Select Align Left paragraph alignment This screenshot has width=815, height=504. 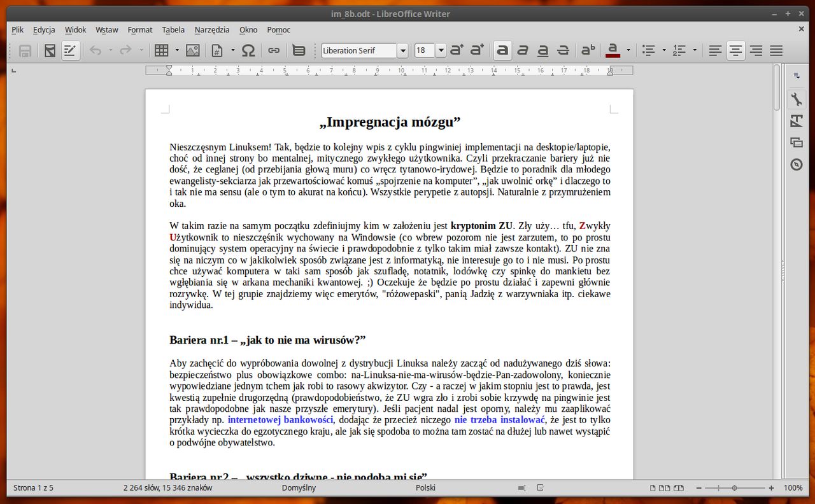click(x=716, y=50)
